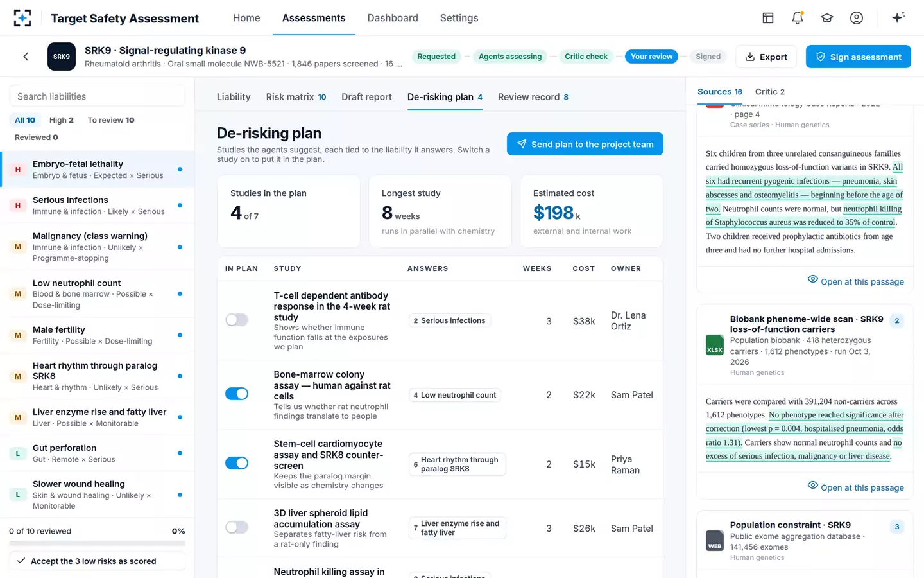Screen dimensions: 924x578
Task: Show the To review 10 liabilities filter
Action: coord(111,120)
